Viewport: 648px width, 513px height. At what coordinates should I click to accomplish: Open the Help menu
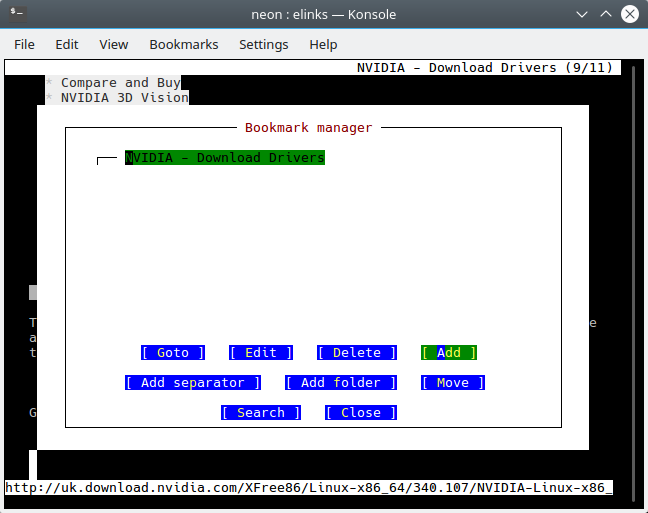click(x=323, y=44)
